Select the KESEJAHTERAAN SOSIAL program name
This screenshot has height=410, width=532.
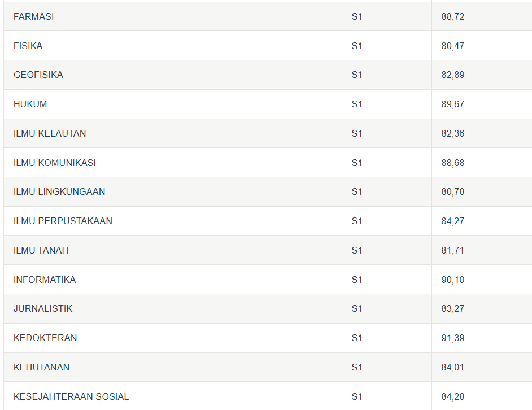click(71, 397)
